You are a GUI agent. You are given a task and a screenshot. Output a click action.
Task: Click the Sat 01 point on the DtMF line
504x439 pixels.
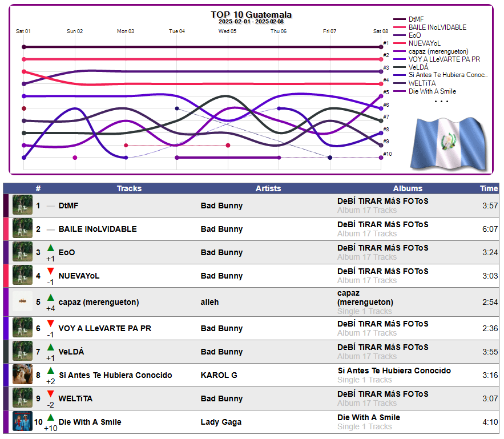(24, 47)
